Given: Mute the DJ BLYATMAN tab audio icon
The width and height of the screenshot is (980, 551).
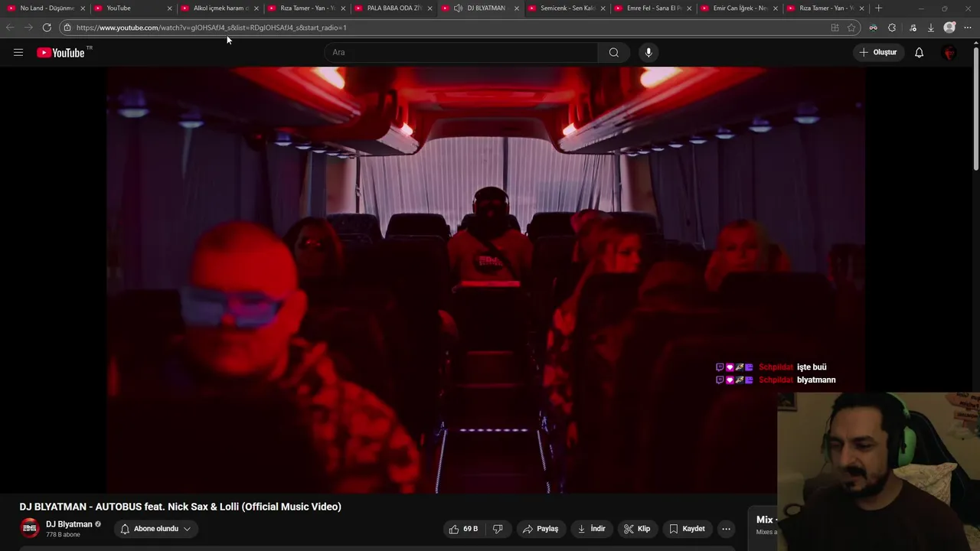Looking at the screenshot, I should click(x=458, y=8).
